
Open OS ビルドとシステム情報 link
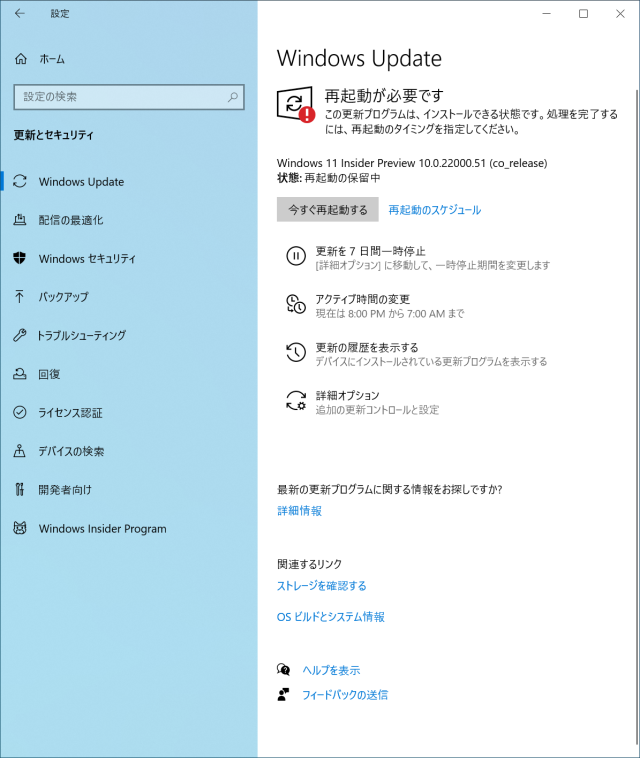[331, 617]
